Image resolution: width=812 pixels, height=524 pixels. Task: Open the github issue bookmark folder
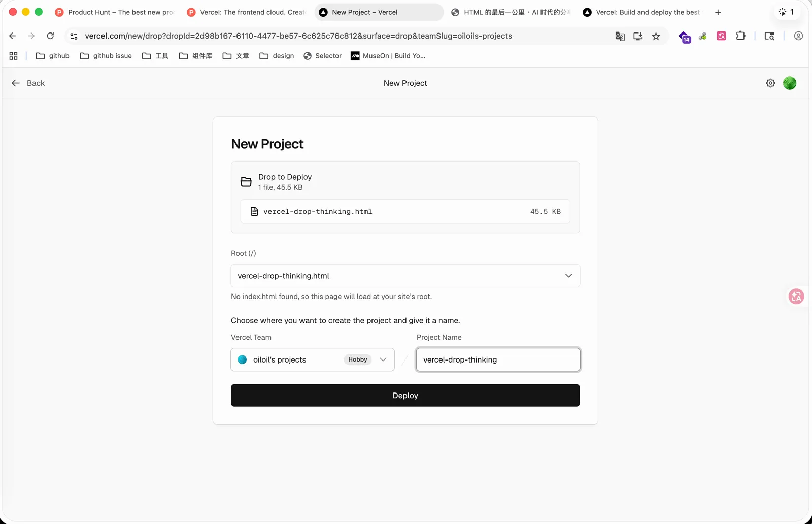tap(106, 56)
